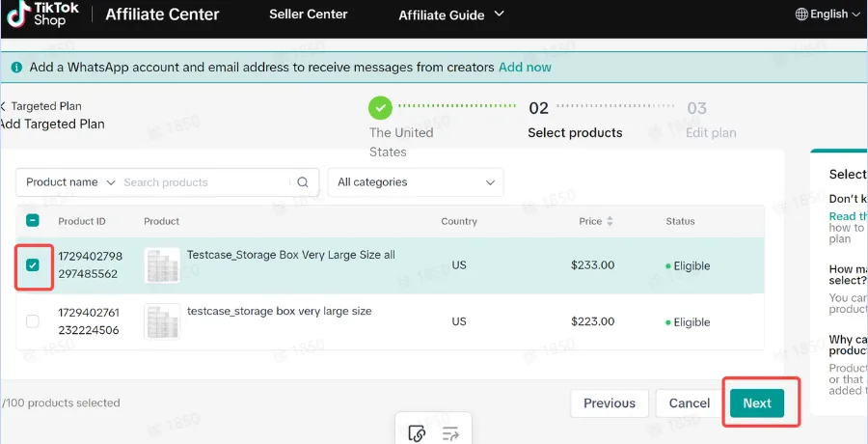Toggle the select-all header checkbox
This screenshot has width=868, height=444.
pyautogui.click(x=33, y=221)
